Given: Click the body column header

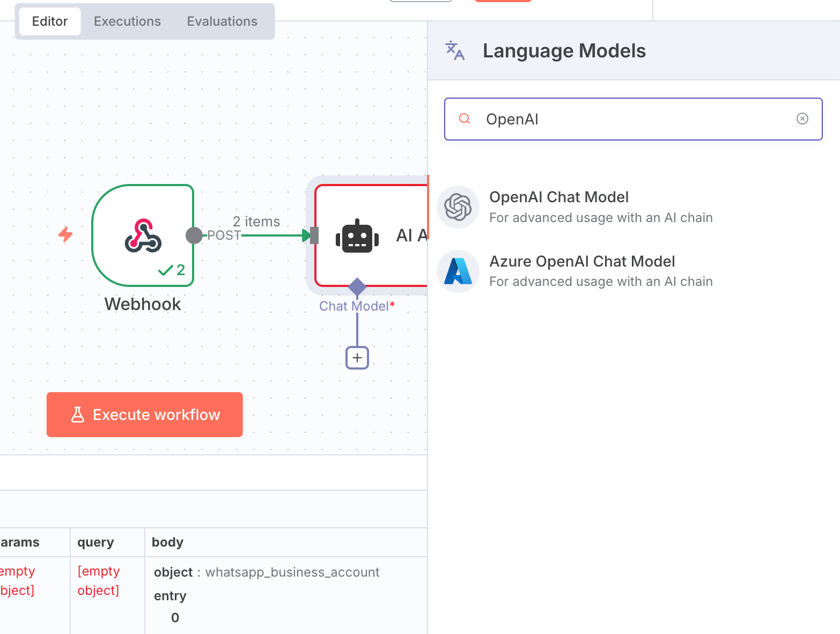Looking at the screenshot, I should (x=168, y=542).
